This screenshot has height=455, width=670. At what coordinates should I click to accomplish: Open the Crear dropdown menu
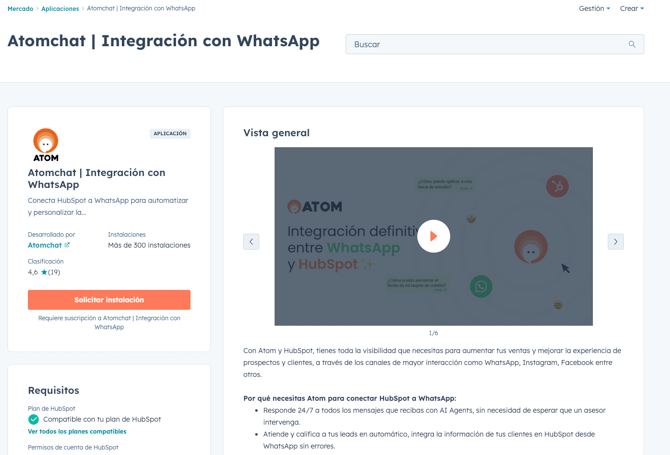[x=631, y=9]
